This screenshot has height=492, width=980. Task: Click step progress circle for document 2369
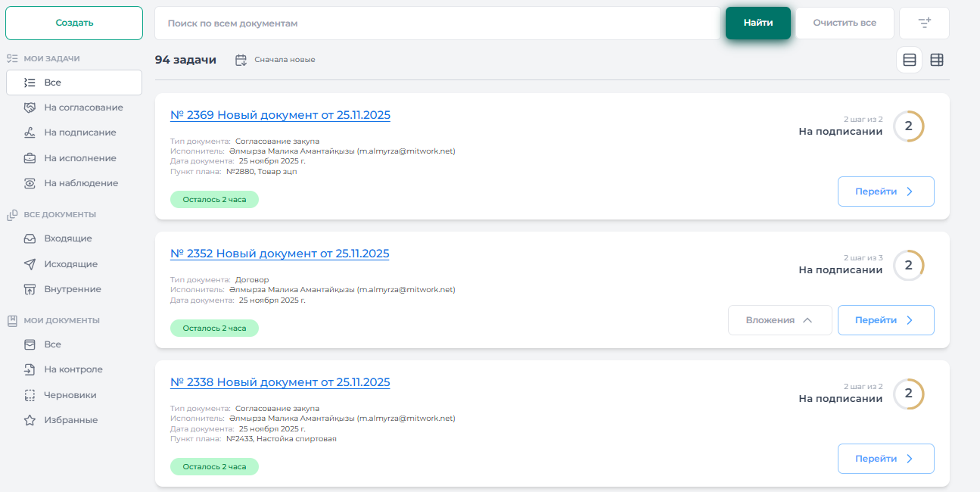908,126
